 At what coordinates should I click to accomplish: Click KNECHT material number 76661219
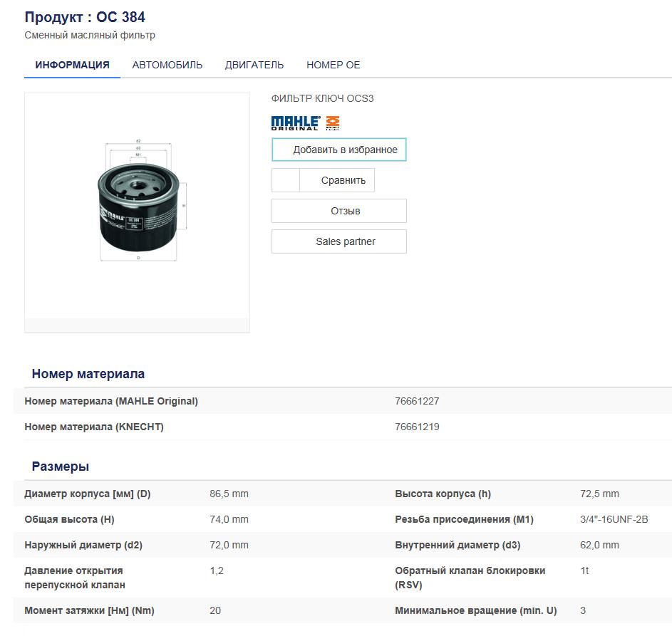tap(417, 427)
